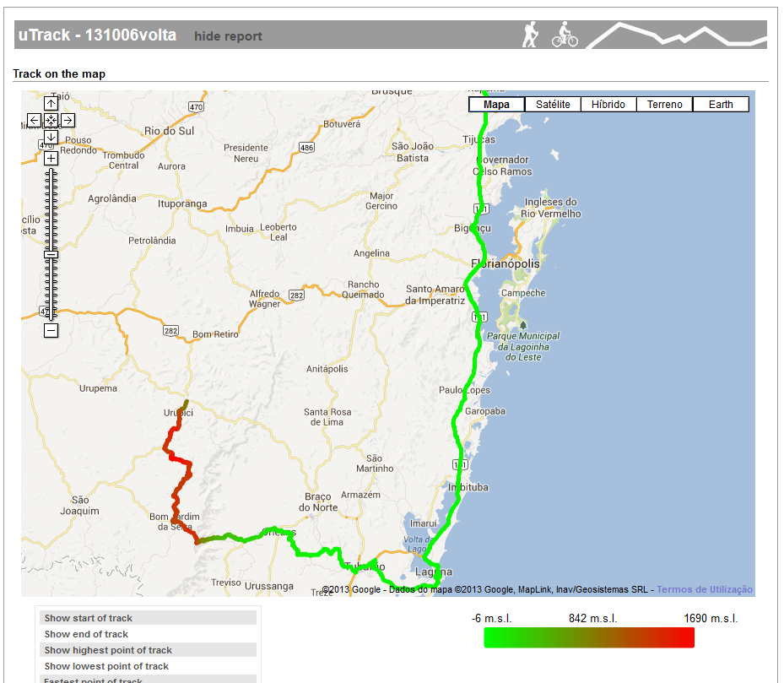The height and width of the screenshot is (683, 784).
Task: Pan the map east with the right arrow
Action: (67, 120)
